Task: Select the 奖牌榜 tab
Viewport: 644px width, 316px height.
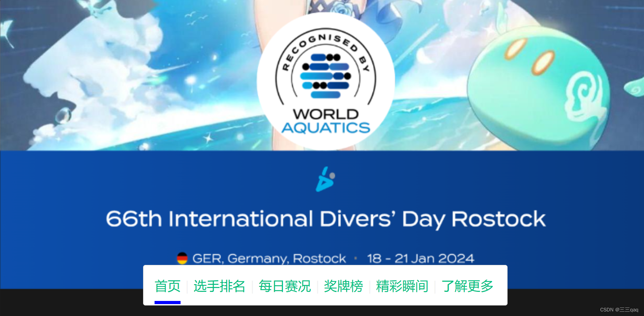Action: coord(344,286)
